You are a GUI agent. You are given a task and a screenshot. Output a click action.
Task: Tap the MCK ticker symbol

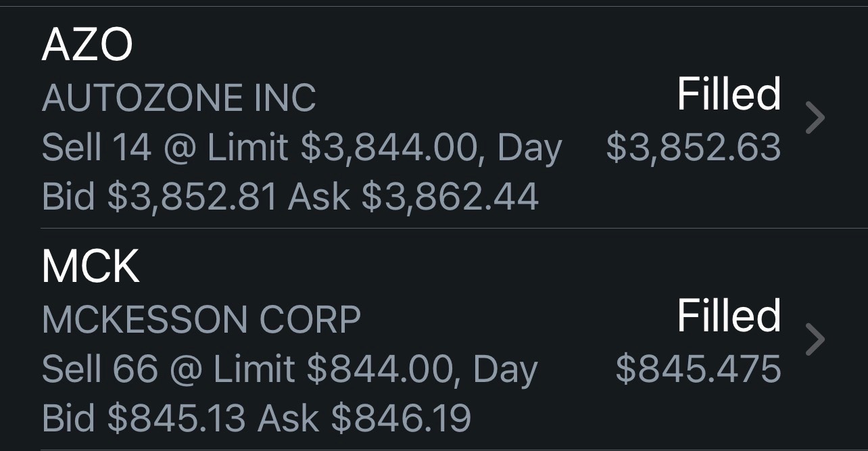[x=91, y=267]
